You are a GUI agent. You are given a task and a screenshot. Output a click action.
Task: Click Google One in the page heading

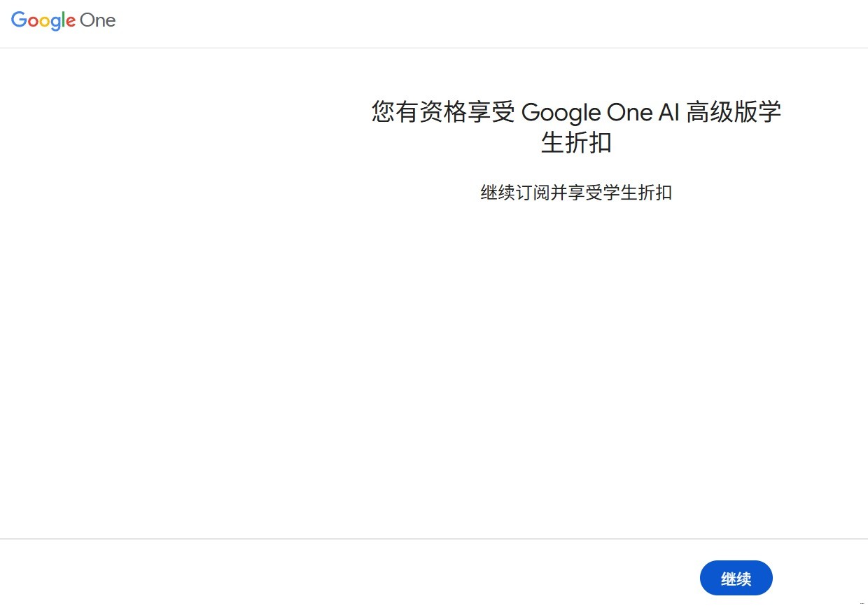click(x=587, y=112)
